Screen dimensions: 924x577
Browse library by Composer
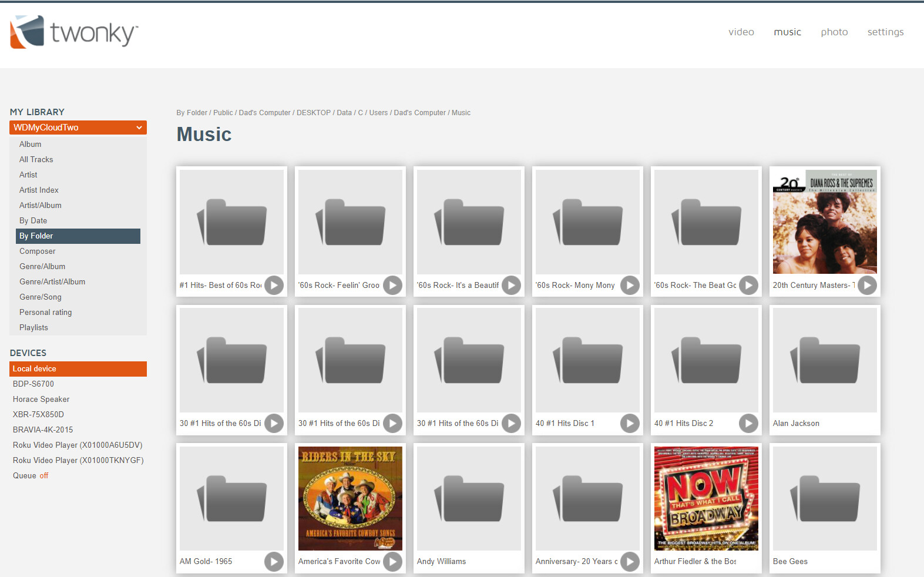pyautogui.click(x=38, y=251)
